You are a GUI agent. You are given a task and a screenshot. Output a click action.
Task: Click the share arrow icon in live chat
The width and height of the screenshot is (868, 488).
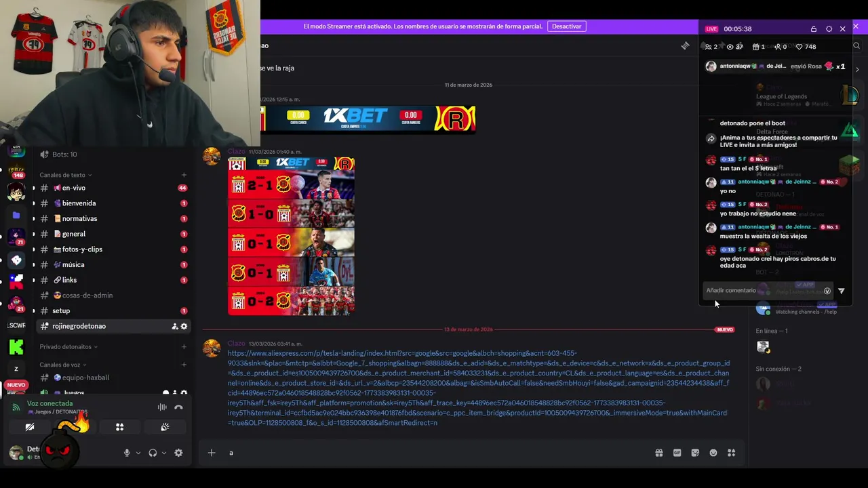pos(711,138)
